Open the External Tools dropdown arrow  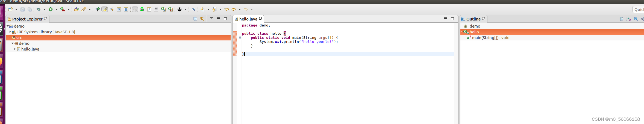click(69, 9)
